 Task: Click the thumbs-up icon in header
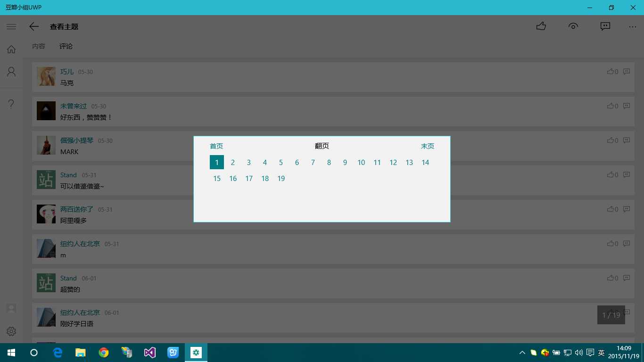541,26
